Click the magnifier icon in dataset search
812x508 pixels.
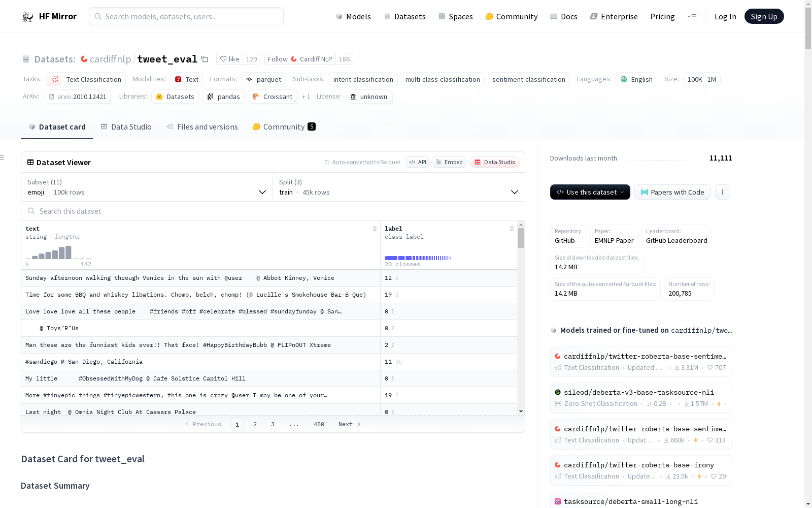[x=31, y=211]
